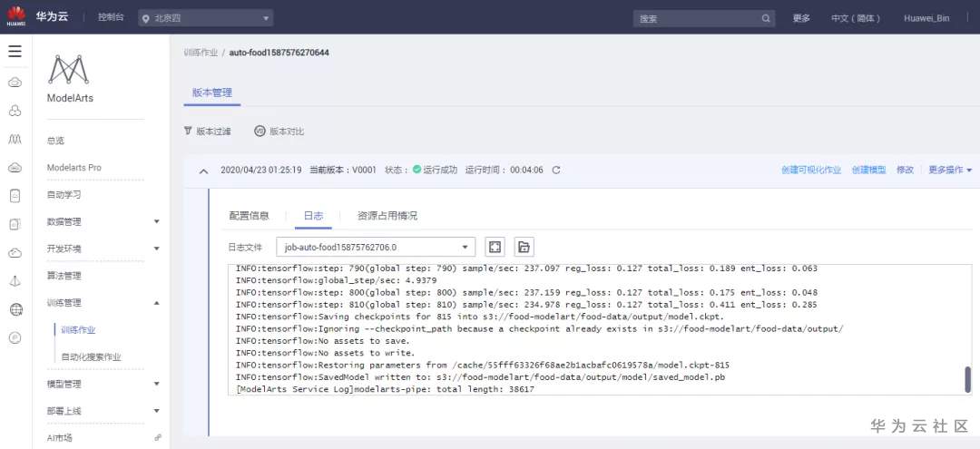Click the timestamp 2020/04/23 01:25:19

click(x=261, y=170)
